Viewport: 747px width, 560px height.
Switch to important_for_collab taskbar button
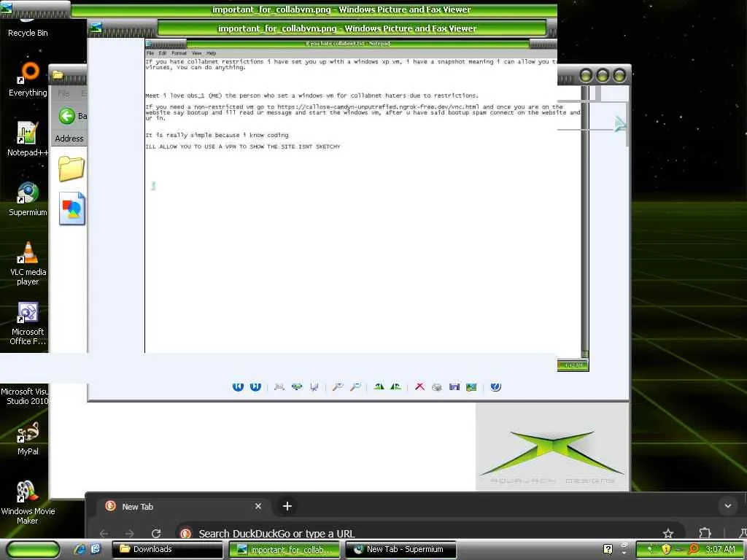coord(285,549)
